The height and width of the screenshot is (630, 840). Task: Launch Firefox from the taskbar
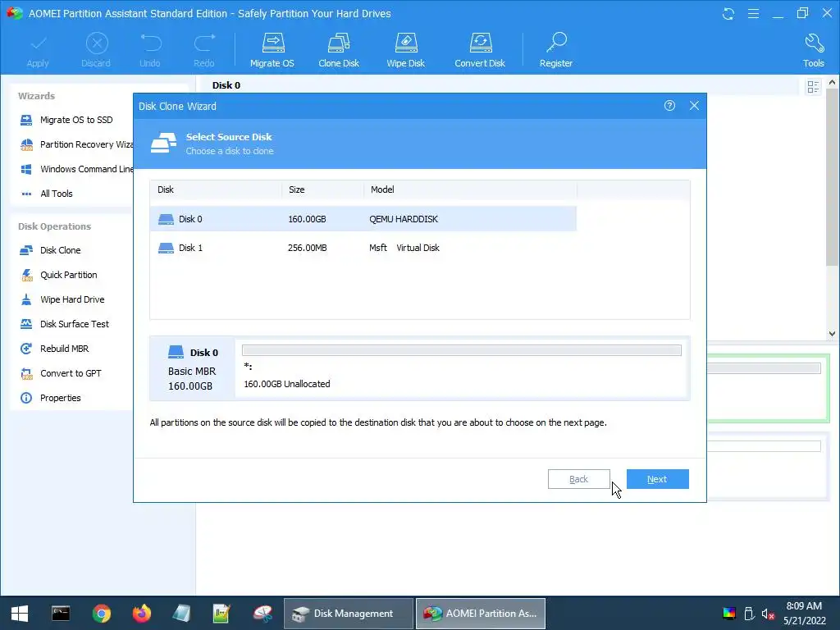point(142,614)
